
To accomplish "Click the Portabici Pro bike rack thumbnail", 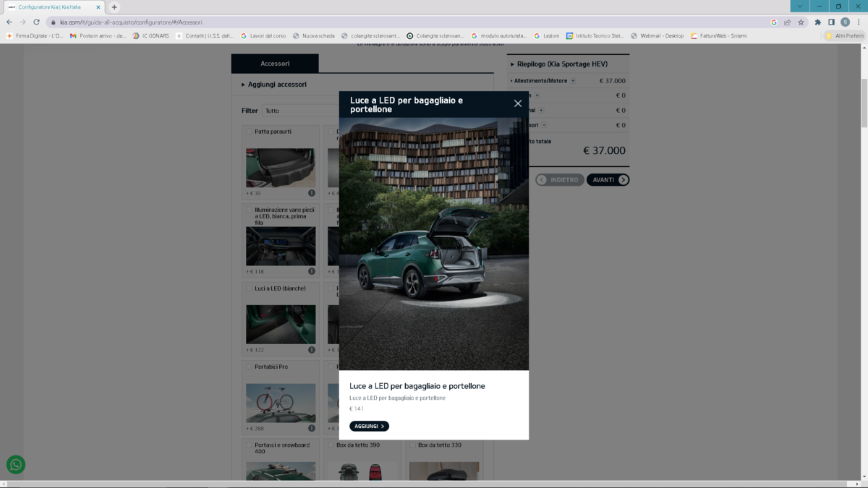I will point(281,403).
